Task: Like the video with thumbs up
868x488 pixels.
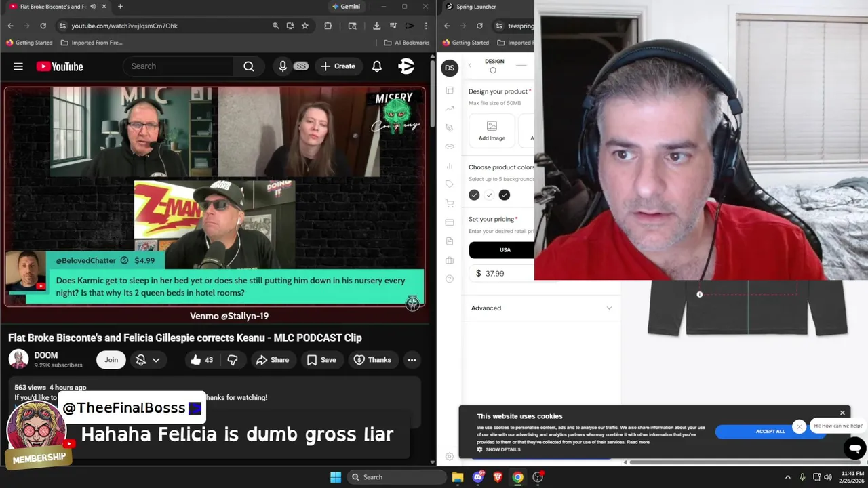Action: pyautogui.click(x=202, y=360)
